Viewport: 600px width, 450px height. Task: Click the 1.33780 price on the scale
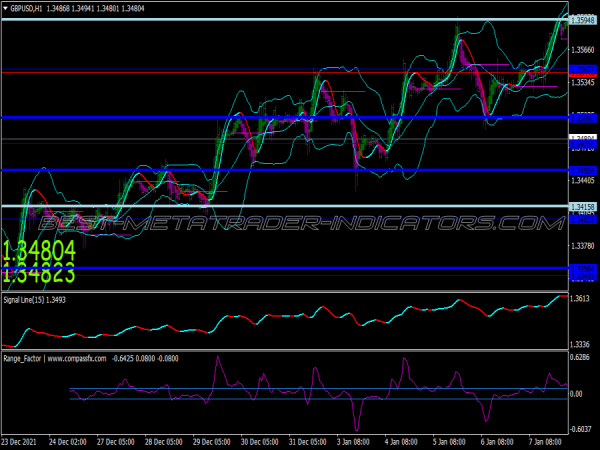coord(583,245)
